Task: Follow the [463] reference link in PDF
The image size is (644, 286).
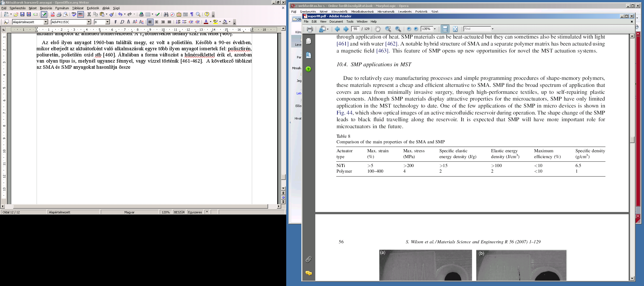Action: click(x=382, y=51)
